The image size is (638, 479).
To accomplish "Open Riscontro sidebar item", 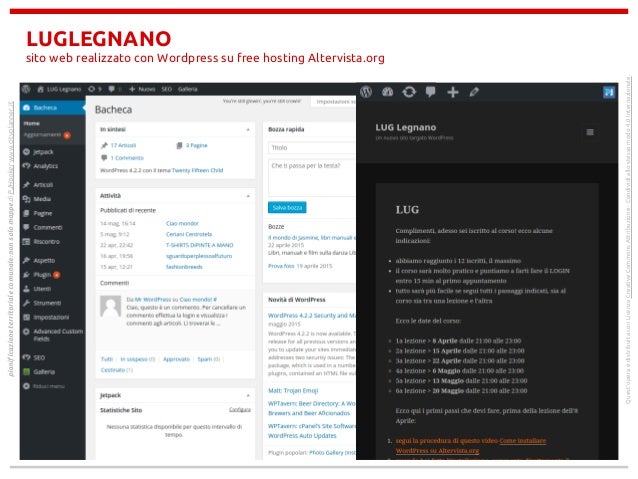I will pyautogui.click(x=46, y=242).
